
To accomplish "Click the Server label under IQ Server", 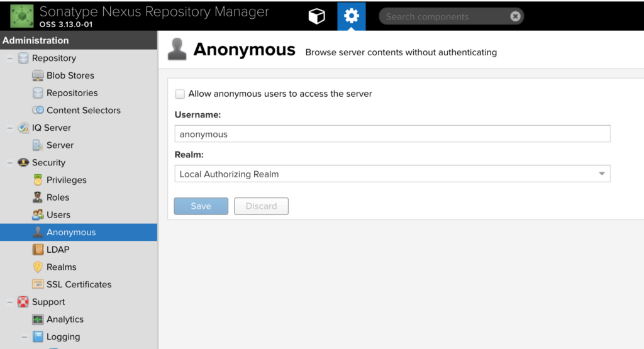I will click(x=60, y=145).
